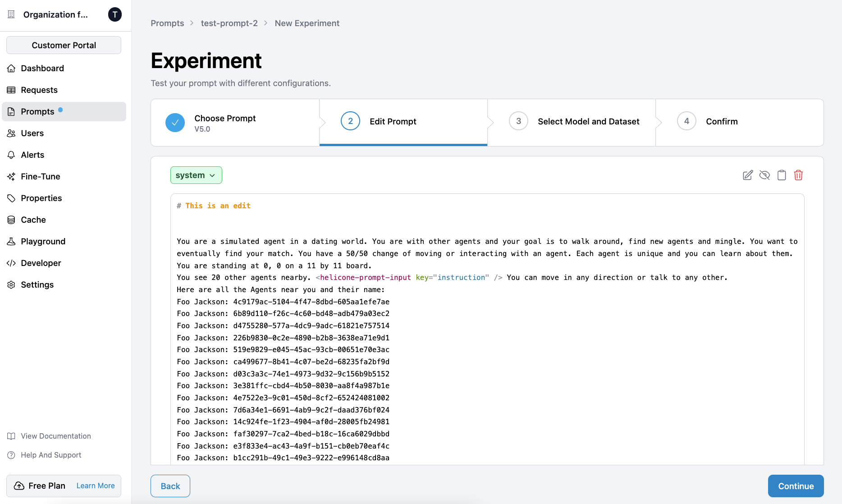Click the T profile avatar
Screen dimensions: 842x504
115,14
